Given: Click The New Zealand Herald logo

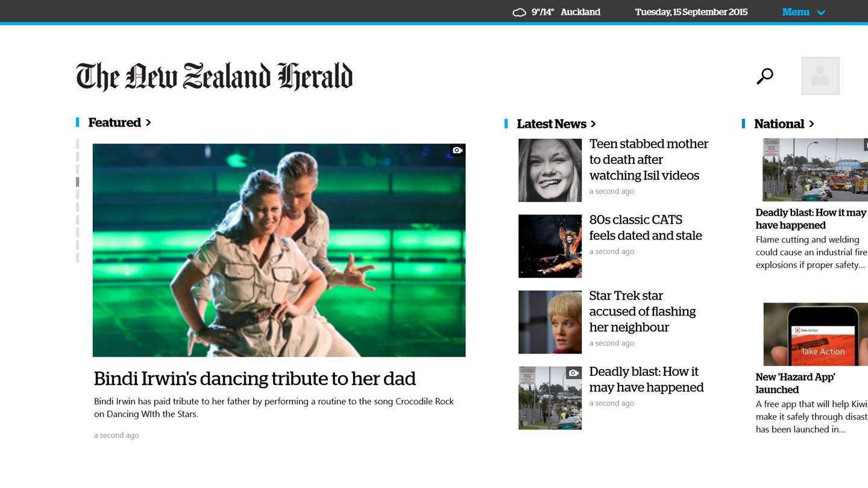Looking at the screenshot, I should [x=214, y=77].
